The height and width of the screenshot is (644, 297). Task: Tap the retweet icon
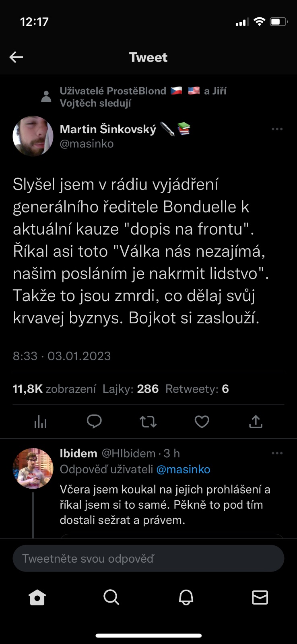click(148, 421)
